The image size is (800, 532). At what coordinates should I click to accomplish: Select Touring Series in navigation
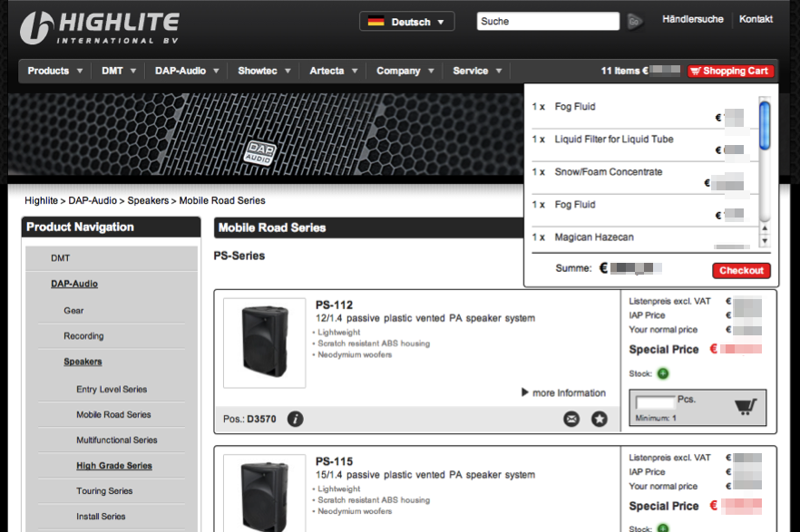[x=104, y=491]
